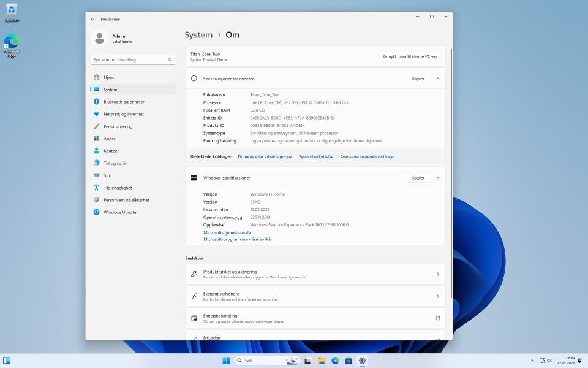Open Avanserte systeminnstillinger link
Screen dimensions: 588x368
(367, 156)
